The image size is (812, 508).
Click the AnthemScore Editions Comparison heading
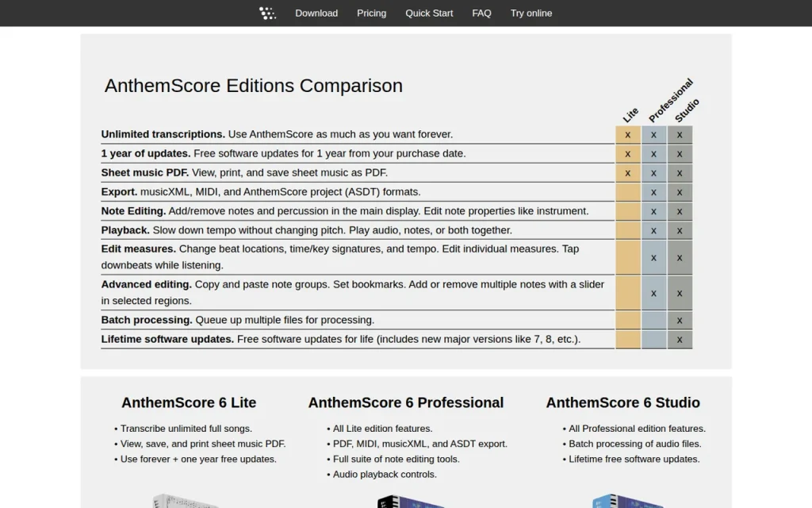pos(254,86)
